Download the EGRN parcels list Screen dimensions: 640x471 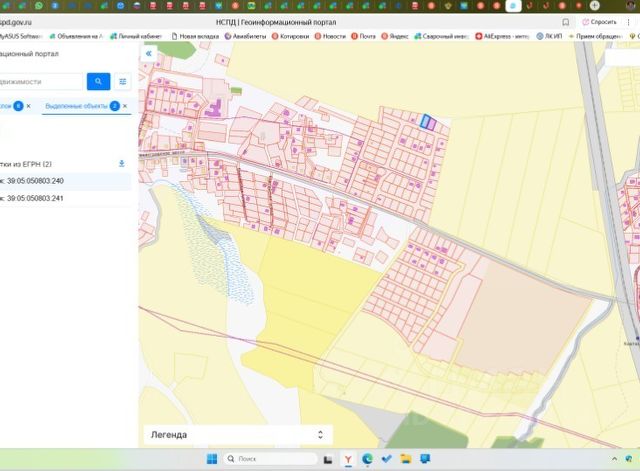pos(122,163)
